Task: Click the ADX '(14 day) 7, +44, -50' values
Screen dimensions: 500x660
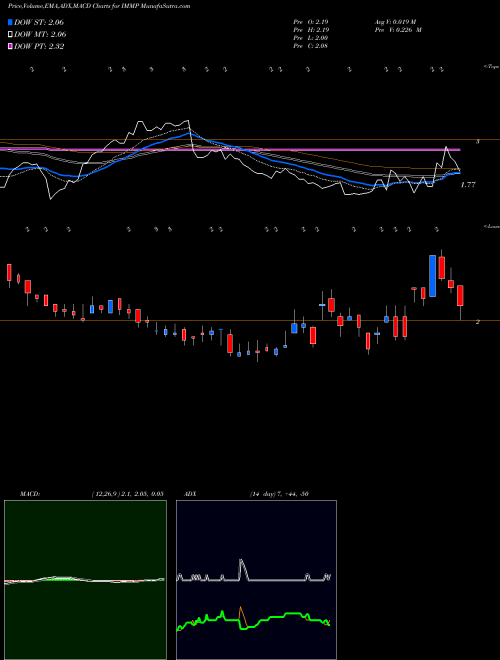Action: pyautogui.click(x=279, y=494)
